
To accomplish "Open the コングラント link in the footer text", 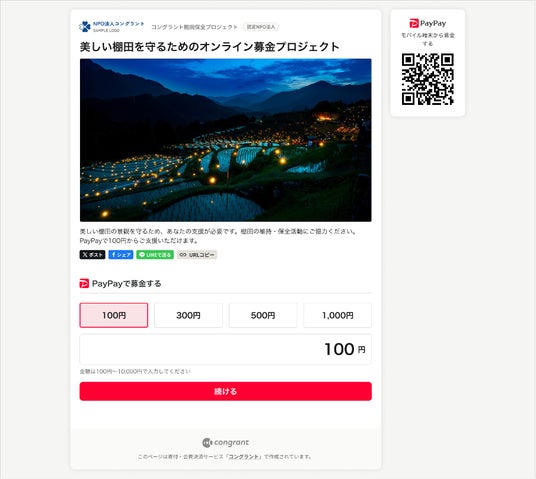I will pyautogui.click(x=245, y=457).
